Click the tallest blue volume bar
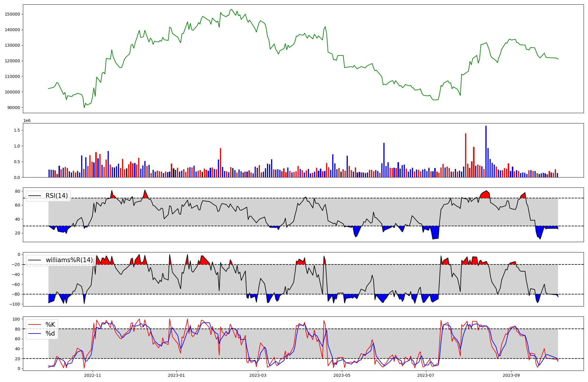This screenshot has height=382, width=588. point(486,151)
